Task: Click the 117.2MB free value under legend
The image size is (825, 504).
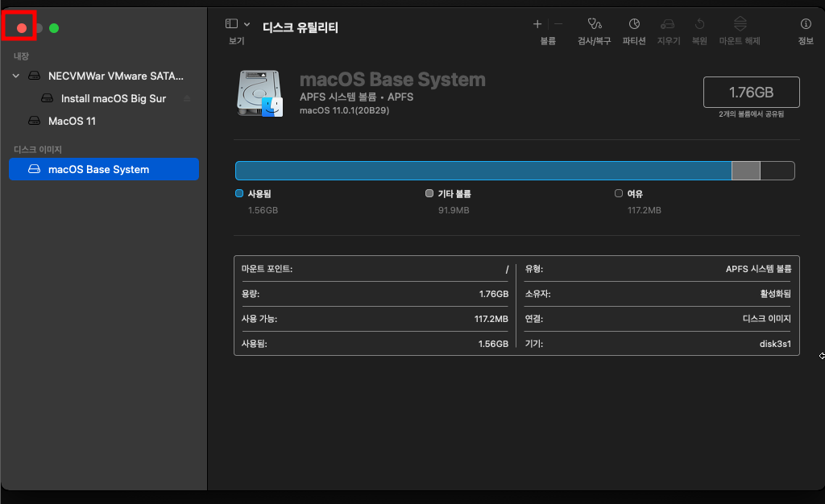Action: pos(644,210)
